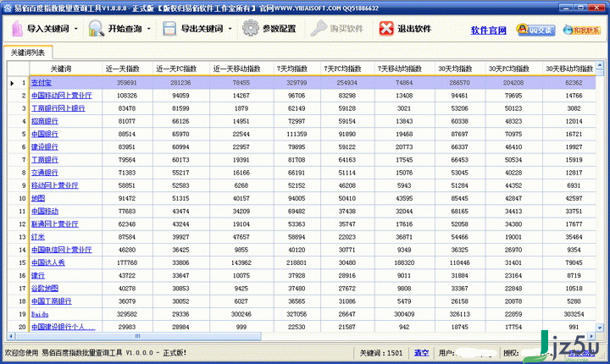
Task: Click the vertical scrollbar up arrow
Action: [600, 65]
